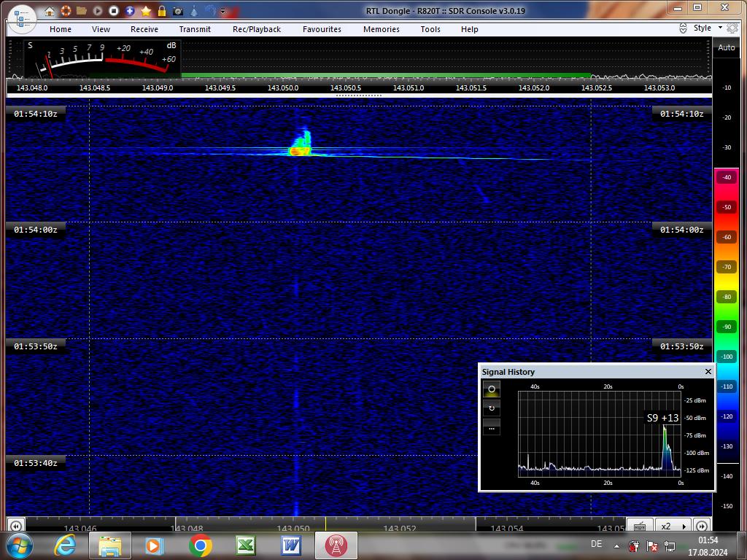Click the water-drop waterfall icon in toolbar
Viewport: 747px width, 560px height.
point(194,10)
